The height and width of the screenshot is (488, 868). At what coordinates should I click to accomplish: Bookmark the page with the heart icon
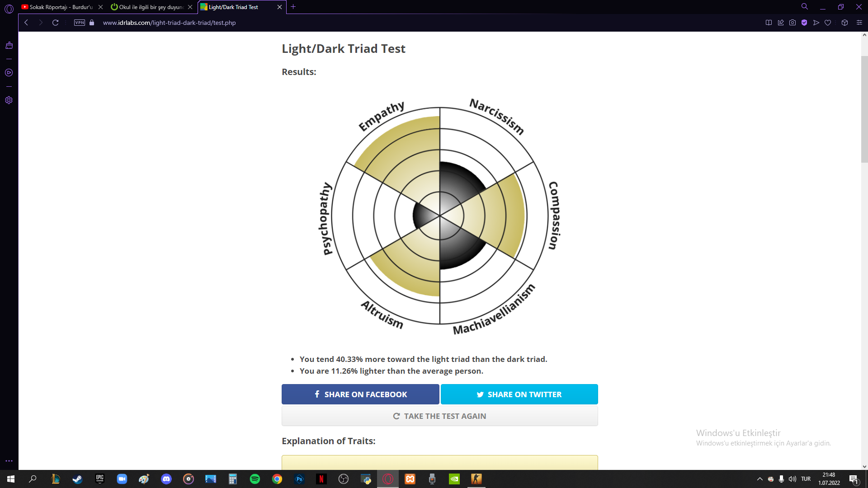click(828, 23)
